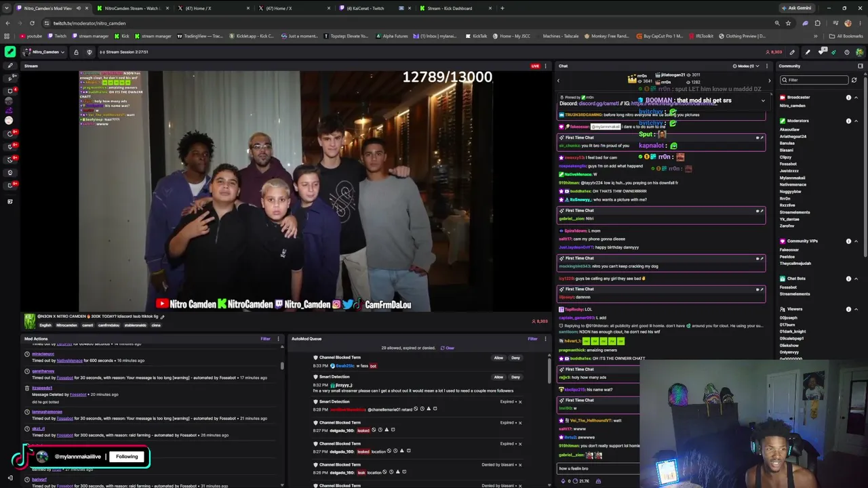868x488 pixels.
Task: Open the IRLToolkit bookmark
Action: [701, 36]
